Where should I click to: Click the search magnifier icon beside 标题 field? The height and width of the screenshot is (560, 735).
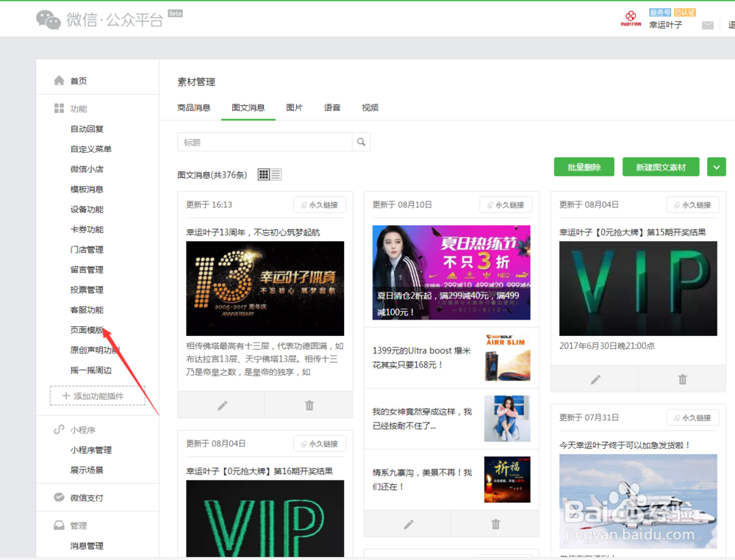pyautogui.click(x=361, y=141)
